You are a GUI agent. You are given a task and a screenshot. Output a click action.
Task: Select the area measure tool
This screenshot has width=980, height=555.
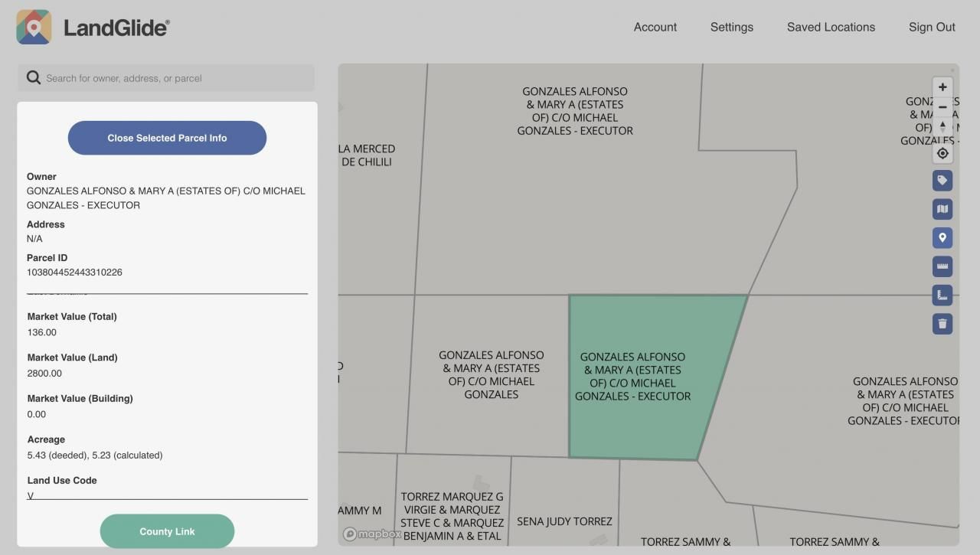(x=942, y=295)
